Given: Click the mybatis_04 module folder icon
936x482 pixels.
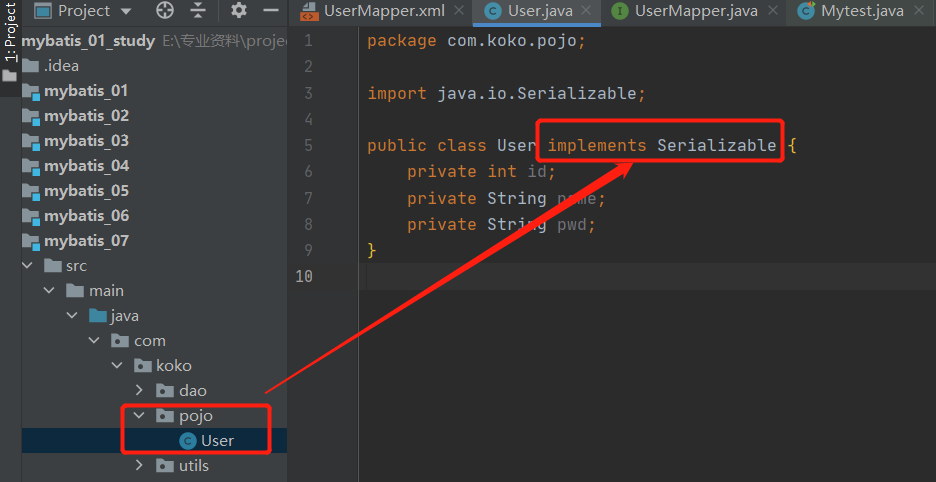Looking at the screenshot, I should point(31,166).
